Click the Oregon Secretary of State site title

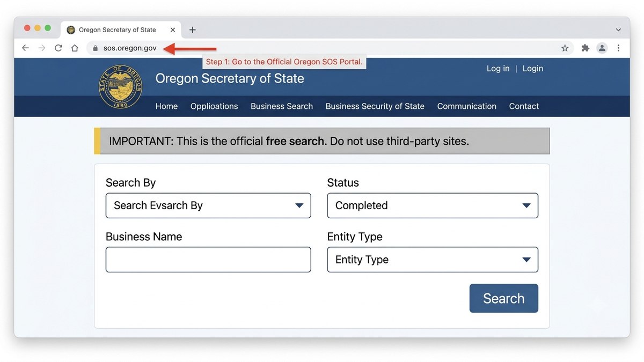click(x=230, y=78)
